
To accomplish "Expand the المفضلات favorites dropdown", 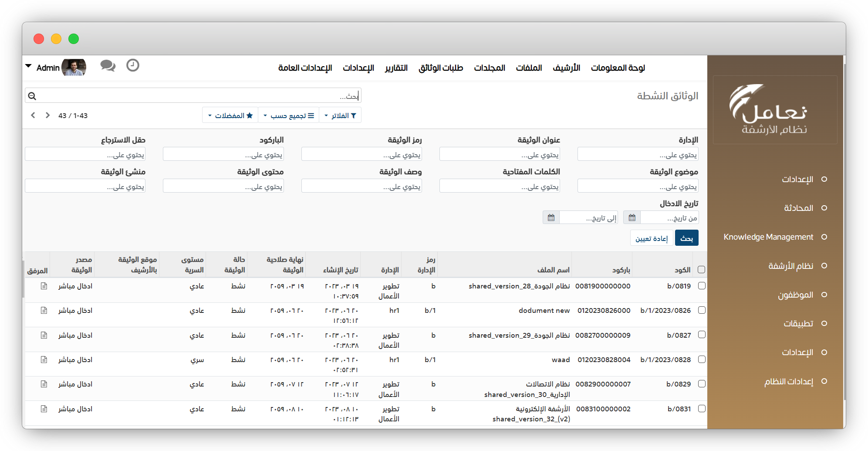I will (x=230, y=115).
